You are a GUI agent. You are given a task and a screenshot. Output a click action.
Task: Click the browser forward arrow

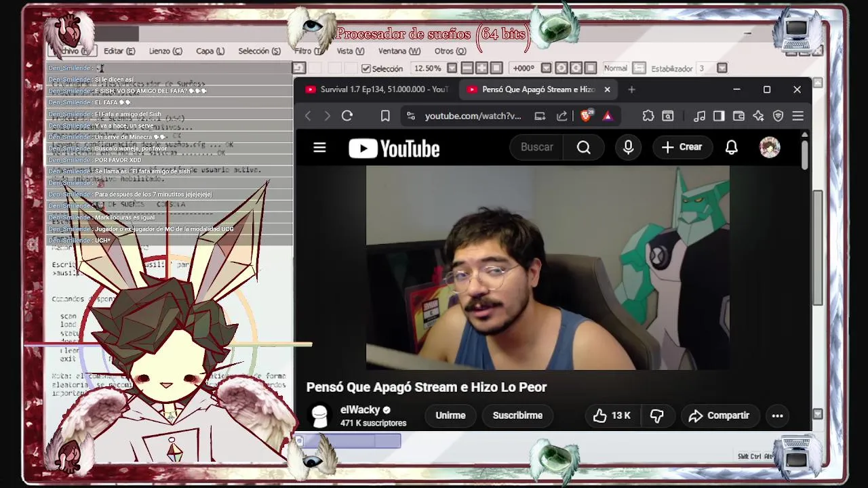tap(327, 116)
